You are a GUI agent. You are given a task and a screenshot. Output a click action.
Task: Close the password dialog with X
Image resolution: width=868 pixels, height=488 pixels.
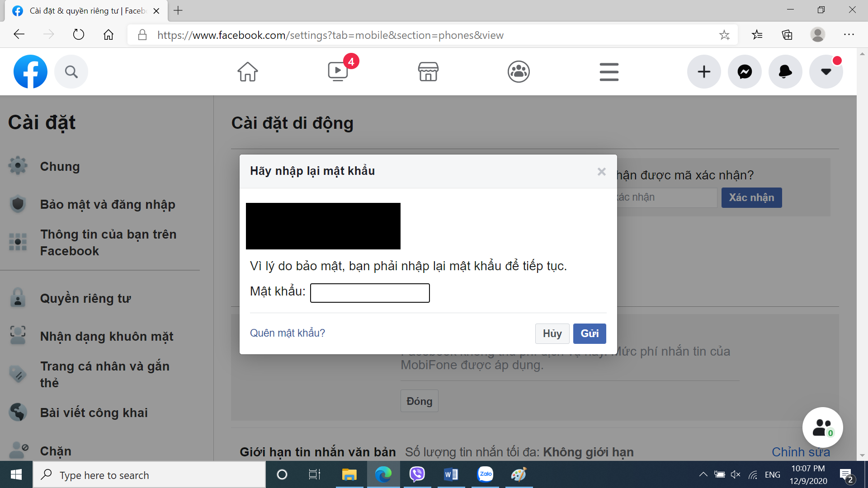pos(601,172)
